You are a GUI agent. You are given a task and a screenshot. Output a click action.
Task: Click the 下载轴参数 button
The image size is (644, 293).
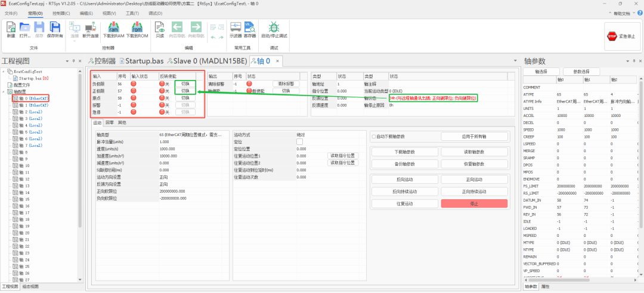[404, 152]
